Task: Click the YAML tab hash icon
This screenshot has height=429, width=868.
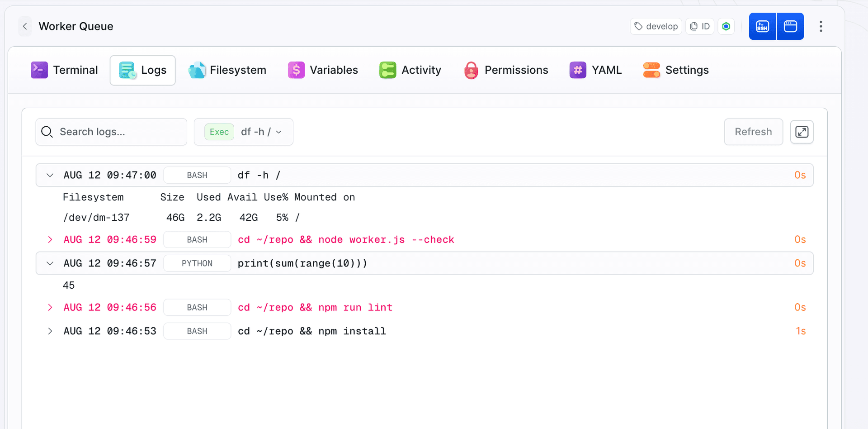Action: coord(578,70)
